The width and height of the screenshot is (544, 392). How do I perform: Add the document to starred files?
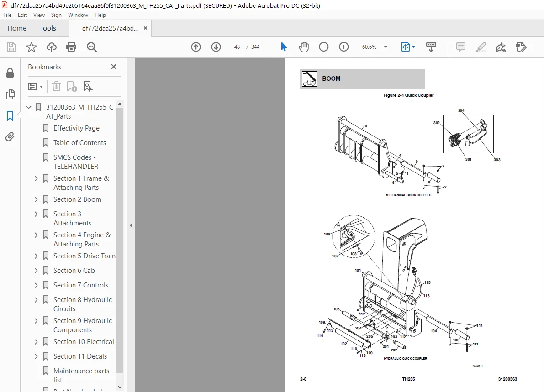click(32, 47)
